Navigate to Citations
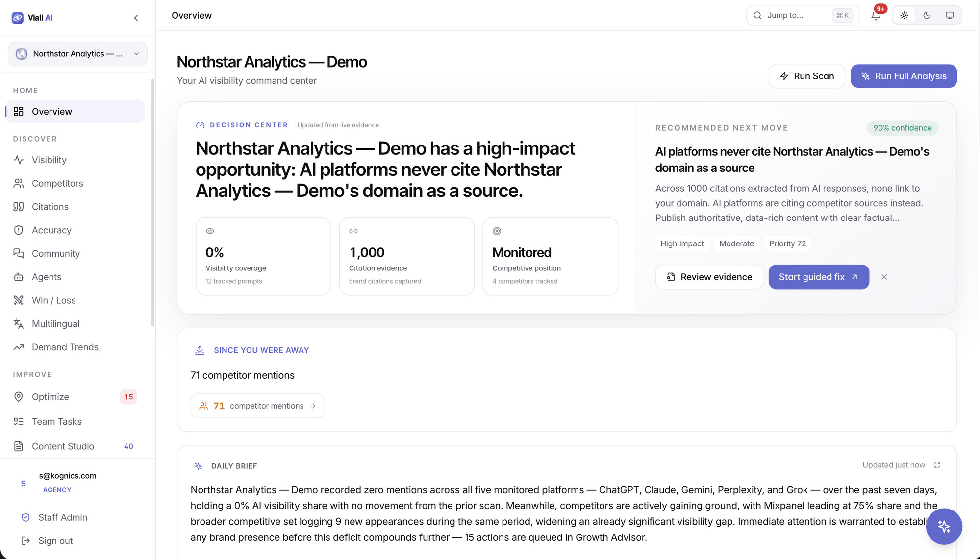 click(x=75, y=207)
